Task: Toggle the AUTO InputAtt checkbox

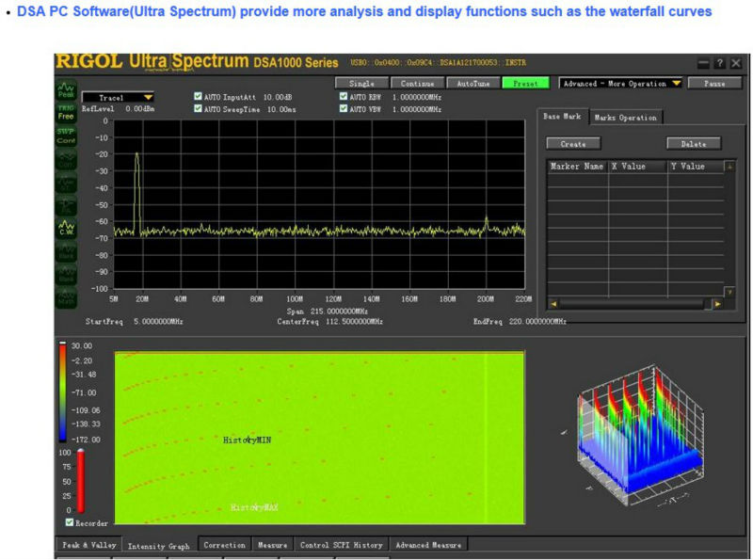Action: coord(198,96)
